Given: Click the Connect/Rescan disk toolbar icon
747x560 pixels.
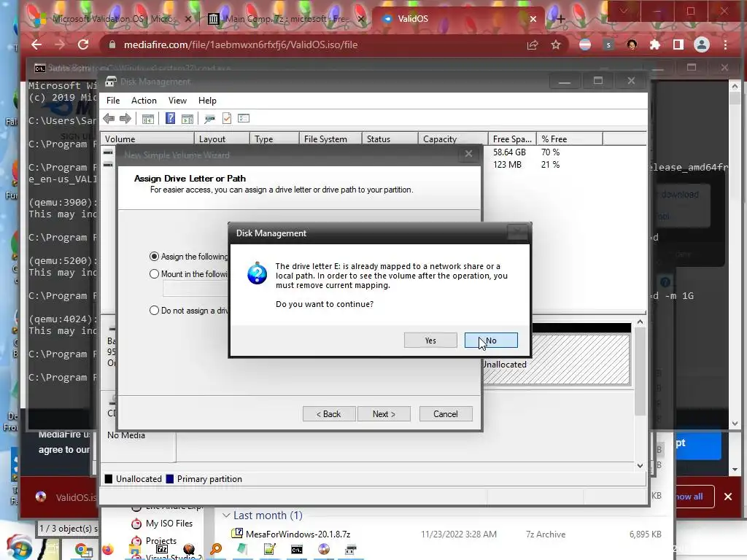Looking at the screenshot, I should pyautogui.click(x=209, y=119).
